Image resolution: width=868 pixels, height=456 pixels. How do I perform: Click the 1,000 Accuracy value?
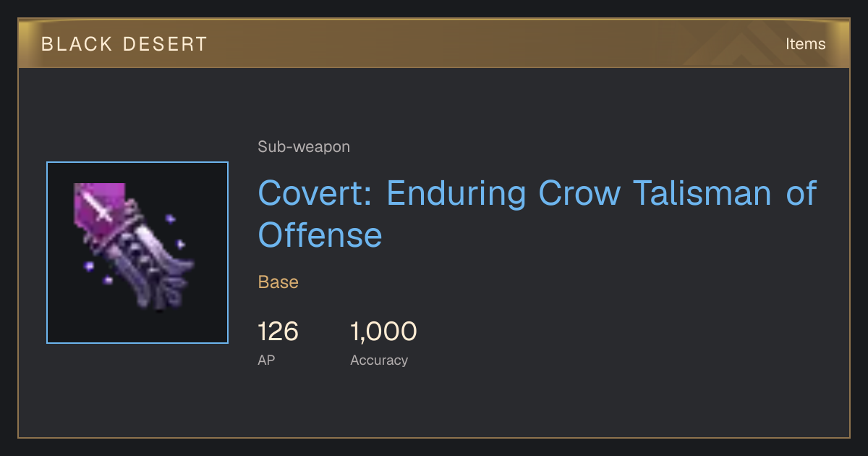point(383,332)
